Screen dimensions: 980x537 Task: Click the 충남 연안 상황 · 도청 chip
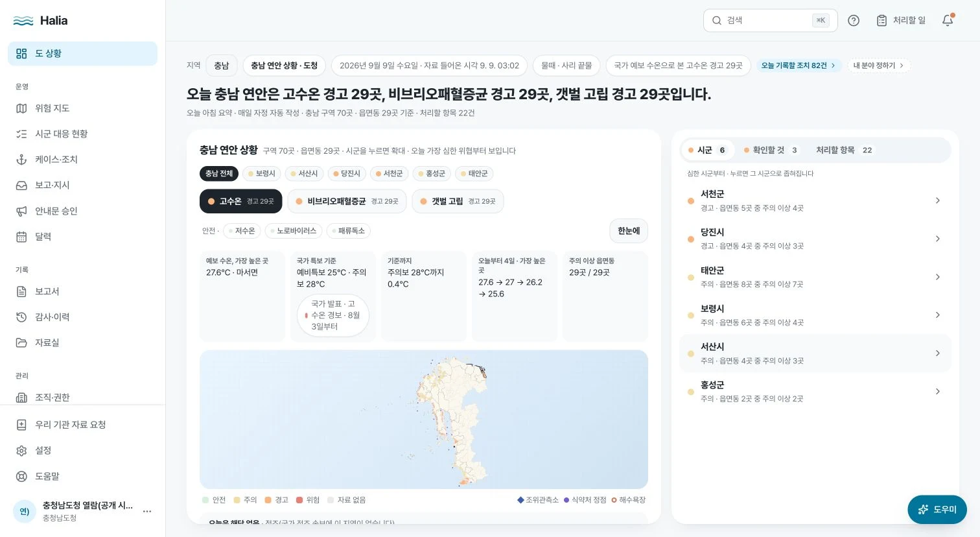click(284, 66)
